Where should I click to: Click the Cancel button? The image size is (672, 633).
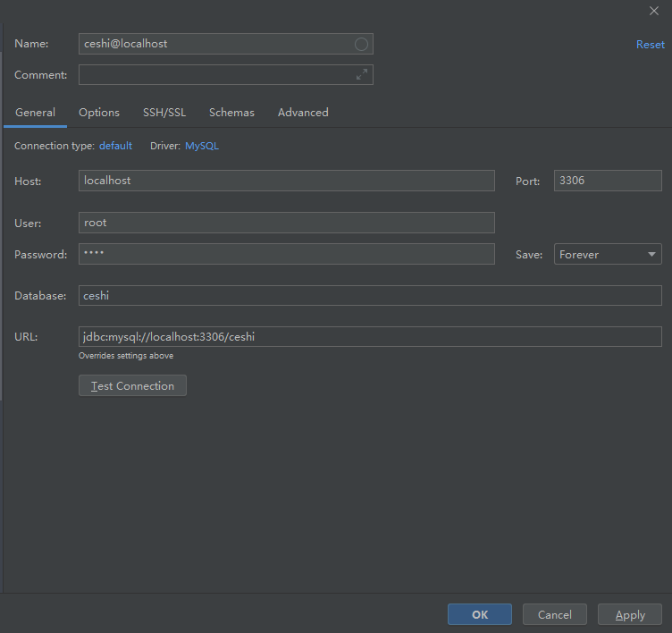click(x=554, y=614)
